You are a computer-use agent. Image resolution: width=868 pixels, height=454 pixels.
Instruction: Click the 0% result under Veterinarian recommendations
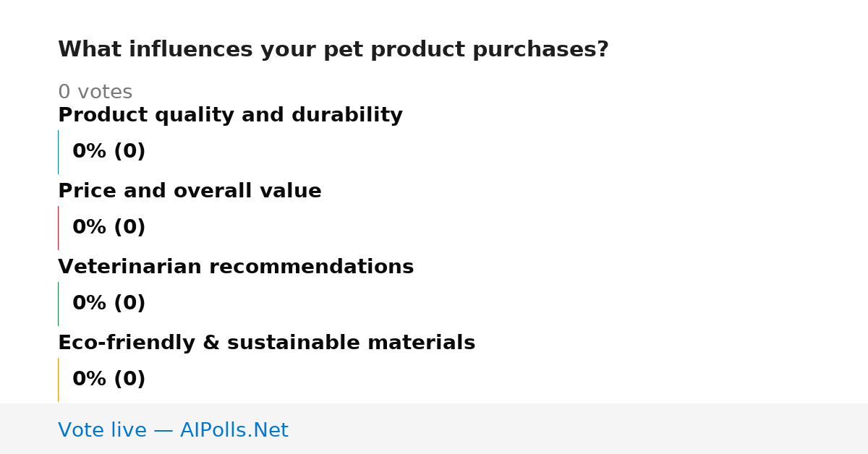pos(90,304)
